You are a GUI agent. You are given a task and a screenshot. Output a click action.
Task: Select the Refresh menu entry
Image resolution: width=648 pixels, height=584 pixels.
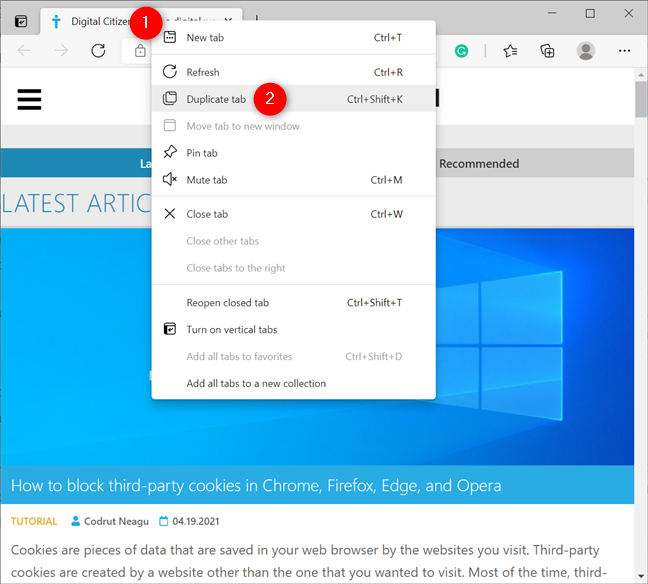coord(293,72)
